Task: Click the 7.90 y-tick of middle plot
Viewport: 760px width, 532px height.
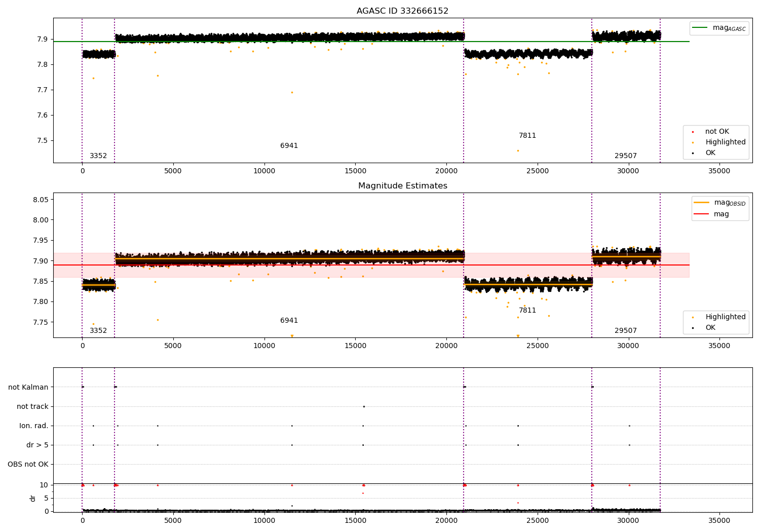Action: (41, 261)
